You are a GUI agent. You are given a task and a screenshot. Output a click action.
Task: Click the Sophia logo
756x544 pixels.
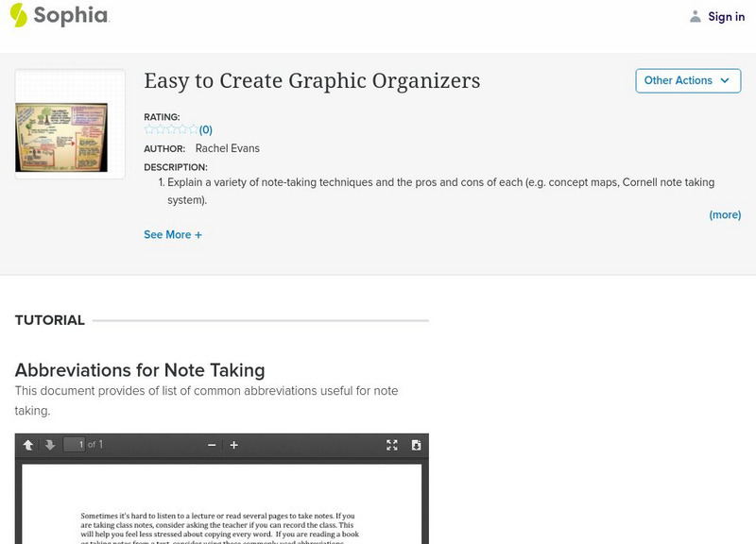[59, 15]
